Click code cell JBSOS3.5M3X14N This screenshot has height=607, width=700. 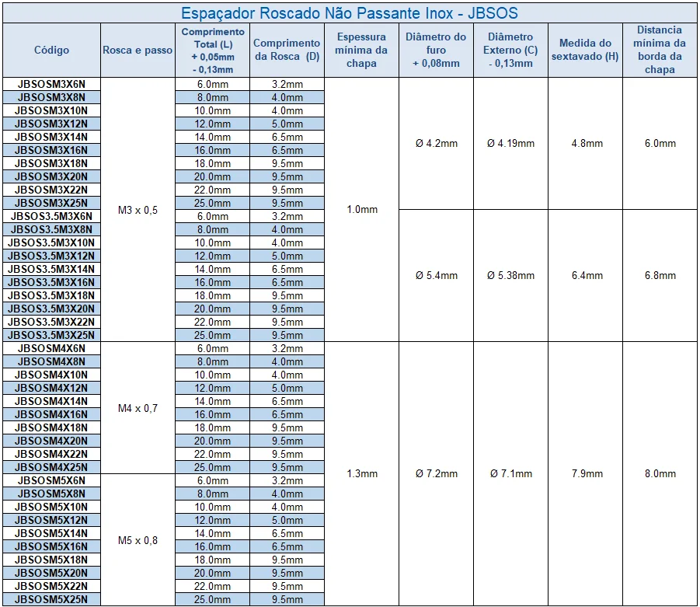pos(52,269)
